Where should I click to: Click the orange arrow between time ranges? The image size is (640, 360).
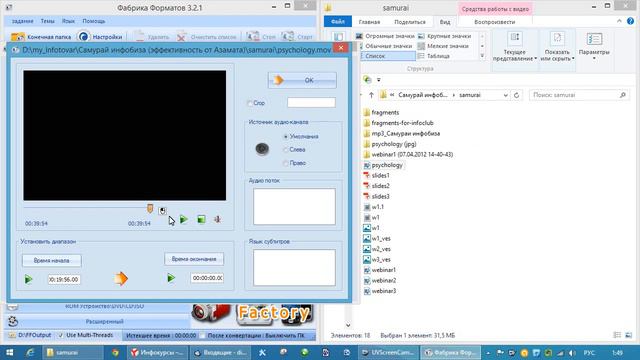pyautogui.click(x=121, y=279)
